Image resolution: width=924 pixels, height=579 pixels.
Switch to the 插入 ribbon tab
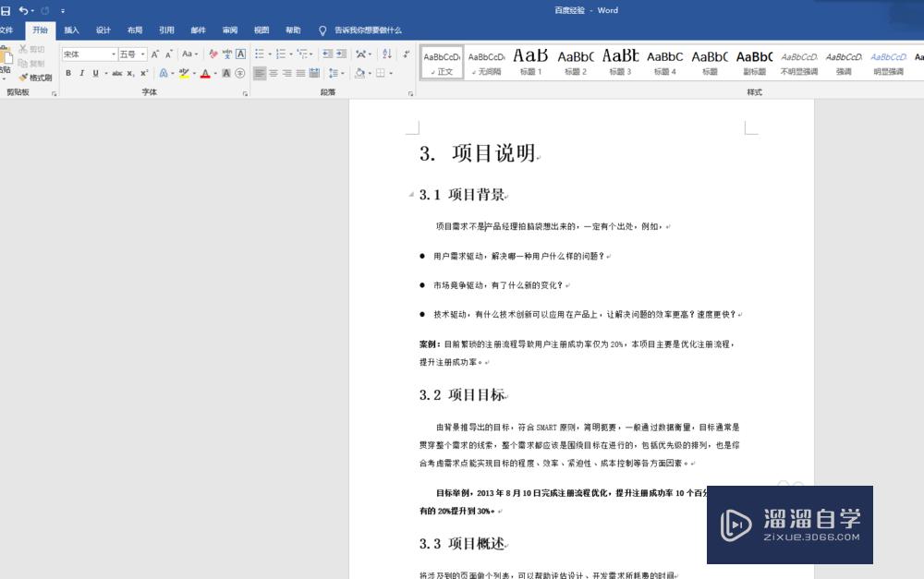click(72, 30)
